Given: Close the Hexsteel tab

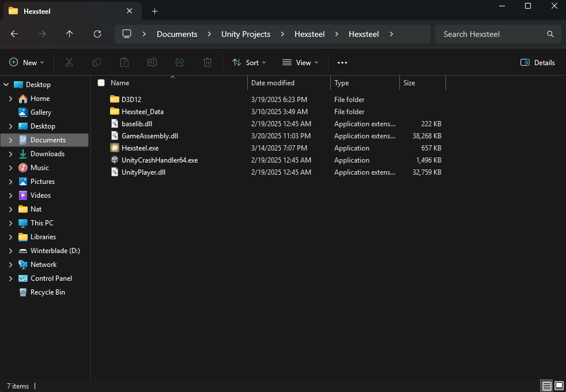Looking at the screenshot, I should [130, 11].
